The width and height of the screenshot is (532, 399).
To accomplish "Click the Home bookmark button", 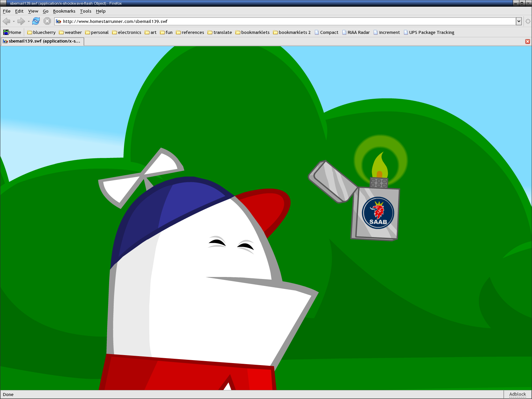I will click(x=12, y=32).
